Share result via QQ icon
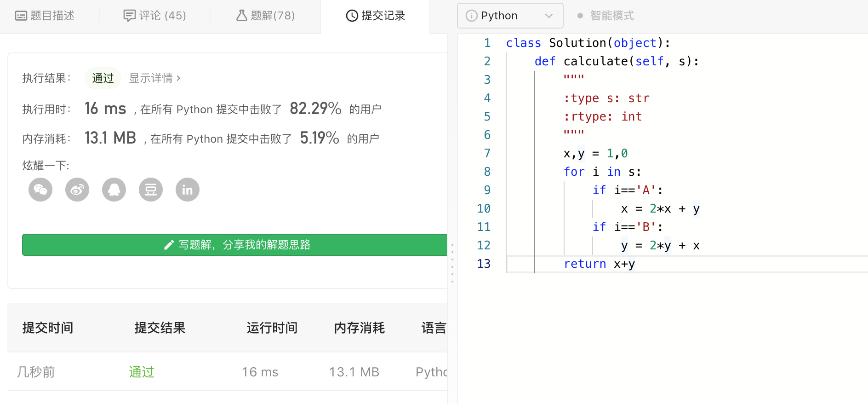Viewport: 868px width, 404px height. [114, 190]
